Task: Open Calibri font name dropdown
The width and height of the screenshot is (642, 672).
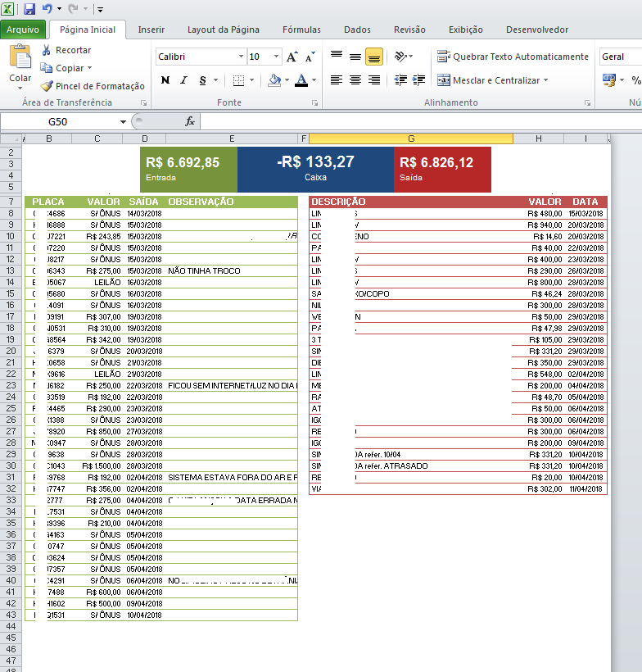Action: [x=241, y=57]
